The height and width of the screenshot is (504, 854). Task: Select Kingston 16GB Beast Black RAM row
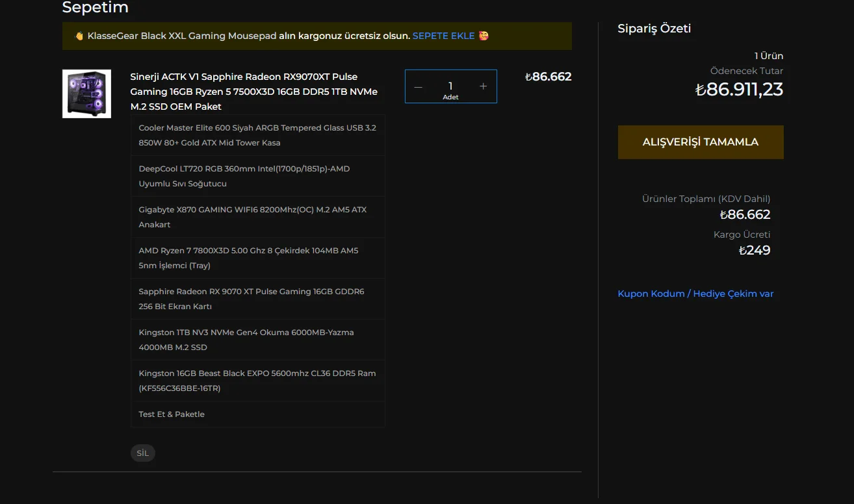pos(258,381)
